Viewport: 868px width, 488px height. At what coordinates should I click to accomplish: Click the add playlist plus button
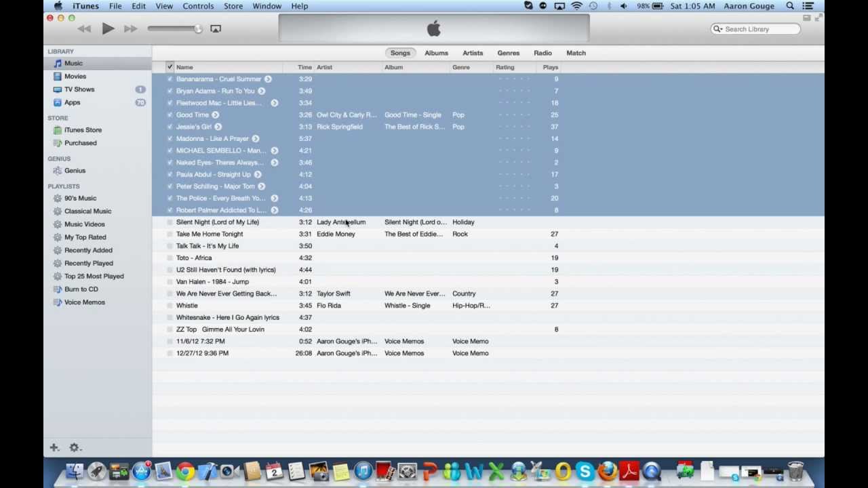54,447
